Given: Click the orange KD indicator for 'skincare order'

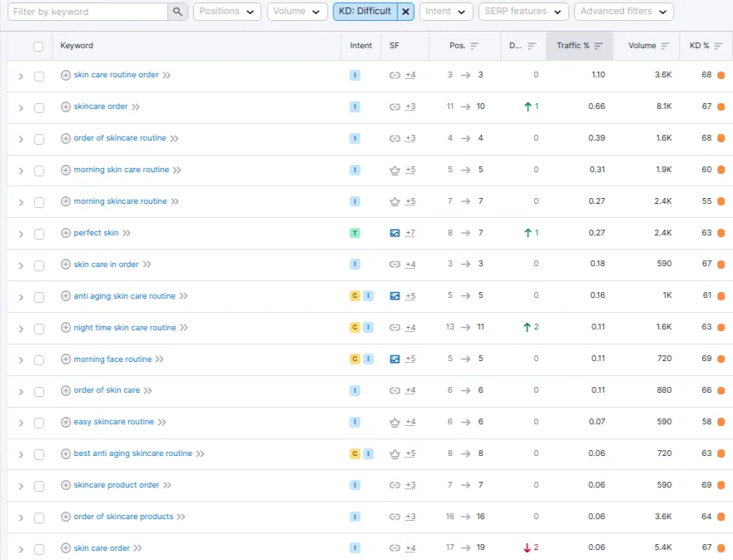Looking at the screenshot, I should coord(721,107).
